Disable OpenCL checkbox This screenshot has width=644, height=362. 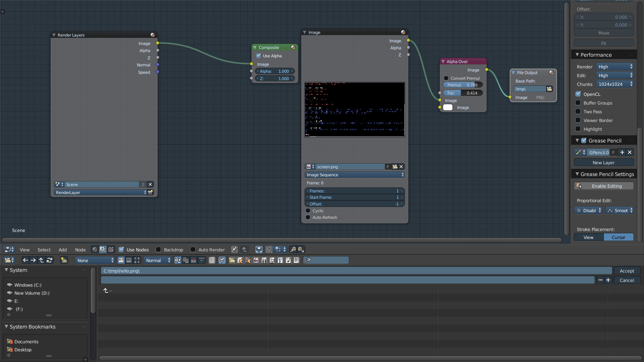point(578,94)
